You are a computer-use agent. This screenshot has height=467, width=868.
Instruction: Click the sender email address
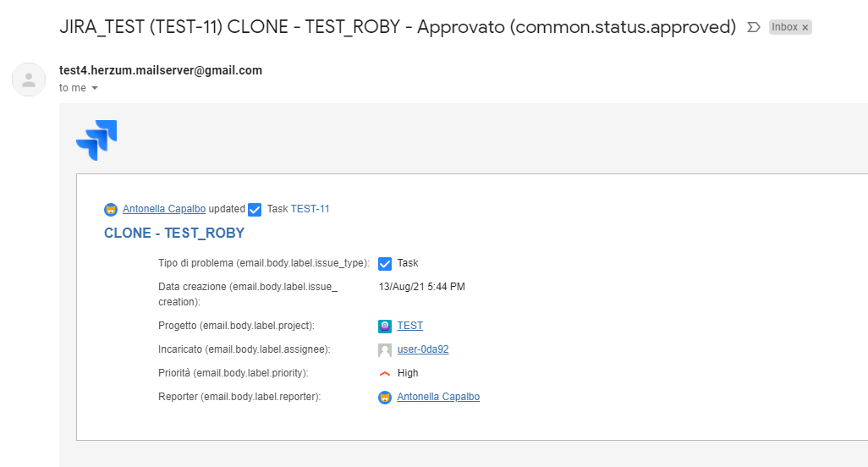click(x=161, y=70)
